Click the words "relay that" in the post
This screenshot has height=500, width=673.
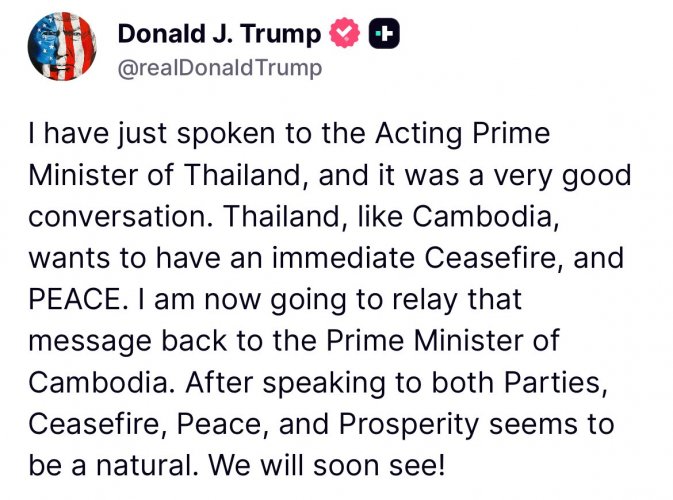click(473, 299)
